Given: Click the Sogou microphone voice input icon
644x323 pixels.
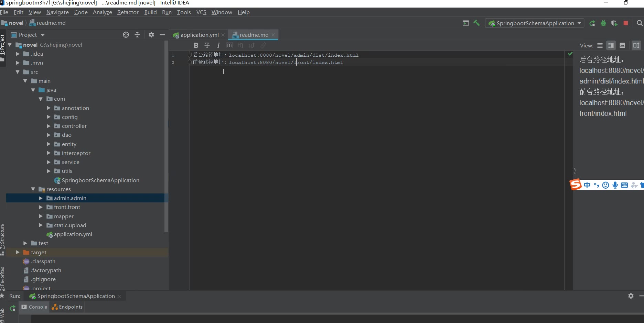Looking at the screenshot, I should click(x=615, y=185).
